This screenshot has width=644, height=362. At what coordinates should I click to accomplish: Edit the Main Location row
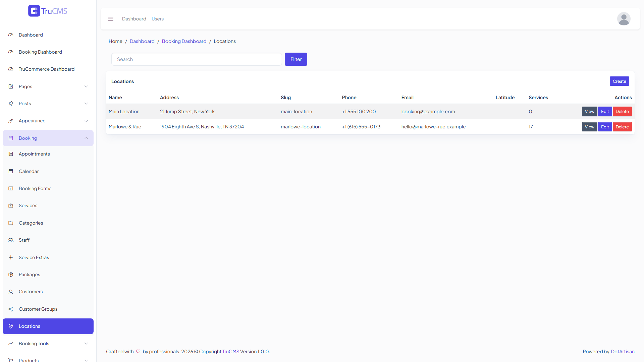[605, 112]
